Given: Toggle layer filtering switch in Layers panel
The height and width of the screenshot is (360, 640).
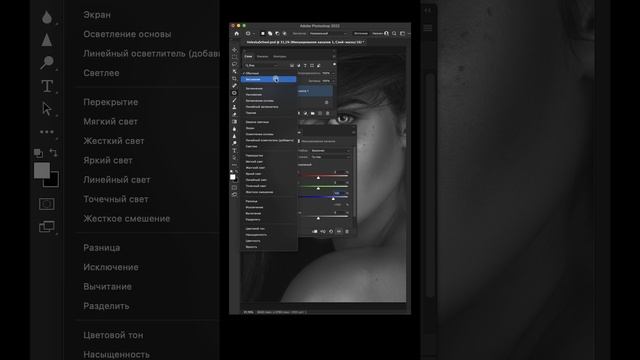Looking at the screenshot, I should pos(334,64).
